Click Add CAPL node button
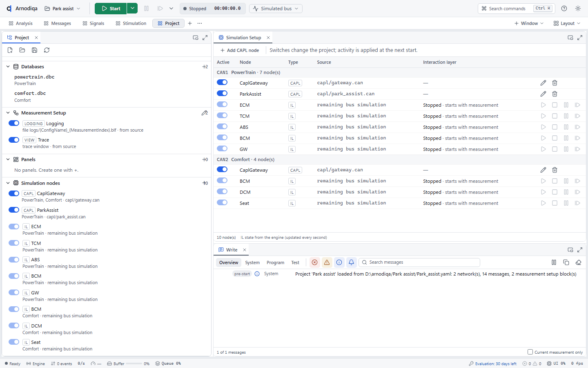588x368 pixels. tap(240, 50)
